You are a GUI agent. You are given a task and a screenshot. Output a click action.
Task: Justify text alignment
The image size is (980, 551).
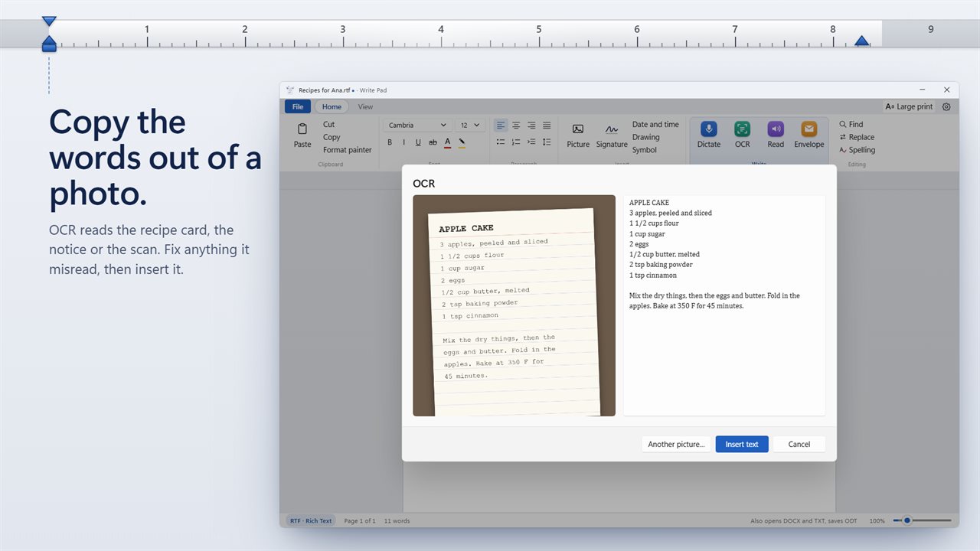pos(547,125)
